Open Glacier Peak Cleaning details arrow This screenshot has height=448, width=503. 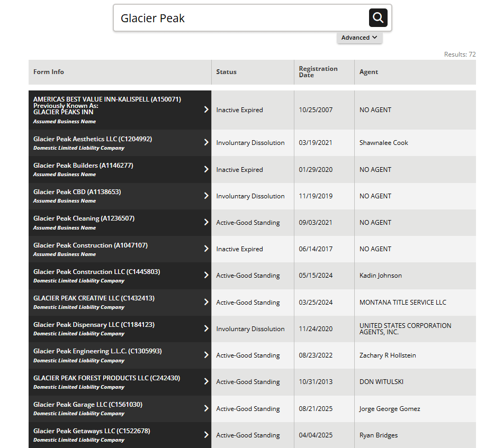click(206, 222)
